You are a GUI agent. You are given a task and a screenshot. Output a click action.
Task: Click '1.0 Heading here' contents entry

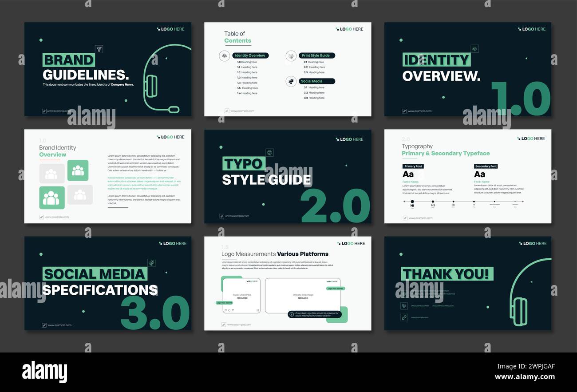click(247, 62)
